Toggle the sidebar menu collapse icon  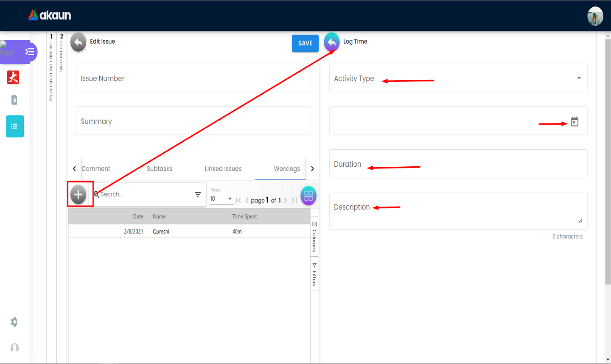click(30, 52)
